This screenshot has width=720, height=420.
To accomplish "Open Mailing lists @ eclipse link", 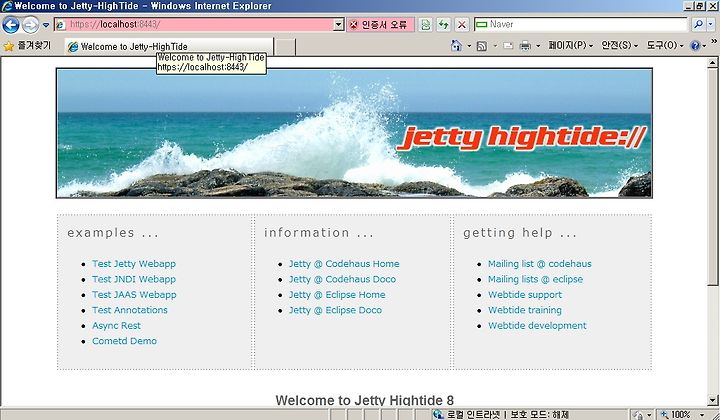I will (x=535, y=279).
